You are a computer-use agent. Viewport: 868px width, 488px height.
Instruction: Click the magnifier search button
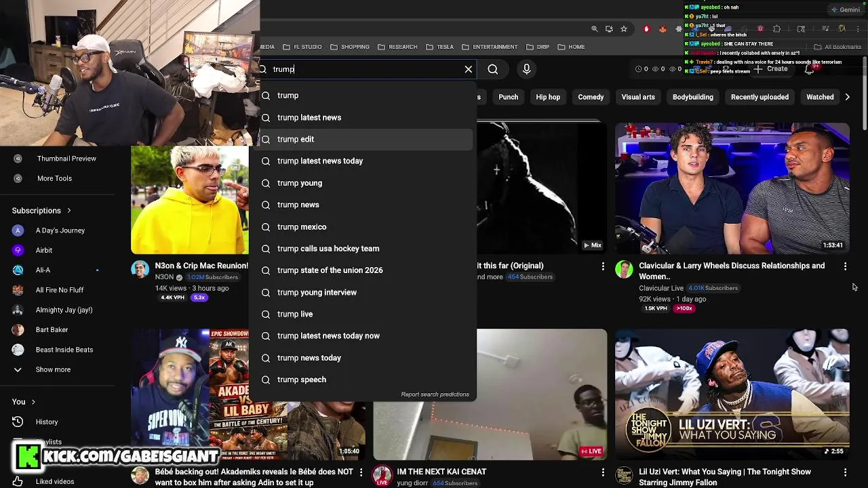coord(493,69)
